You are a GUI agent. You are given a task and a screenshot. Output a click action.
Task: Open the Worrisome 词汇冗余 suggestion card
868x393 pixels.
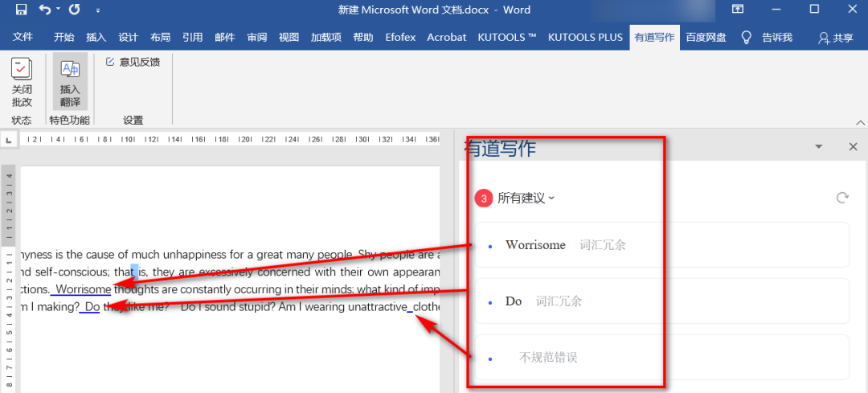[661, 244]
